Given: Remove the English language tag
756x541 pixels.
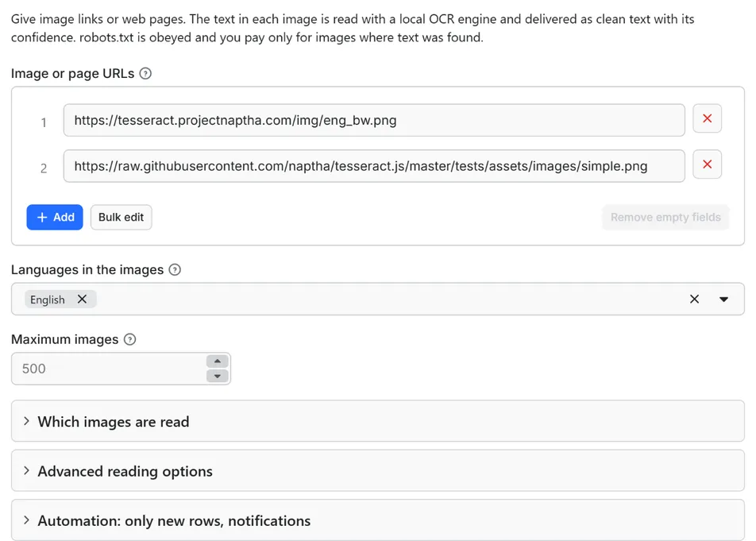Looking at the screenshot, I should (82, 299).
